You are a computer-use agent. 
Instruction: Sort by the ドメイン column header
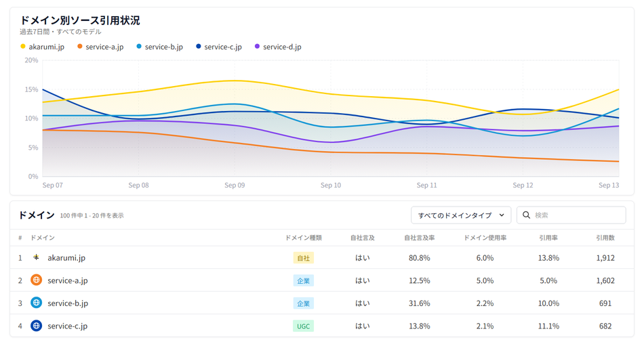click(x=42, y=238)
